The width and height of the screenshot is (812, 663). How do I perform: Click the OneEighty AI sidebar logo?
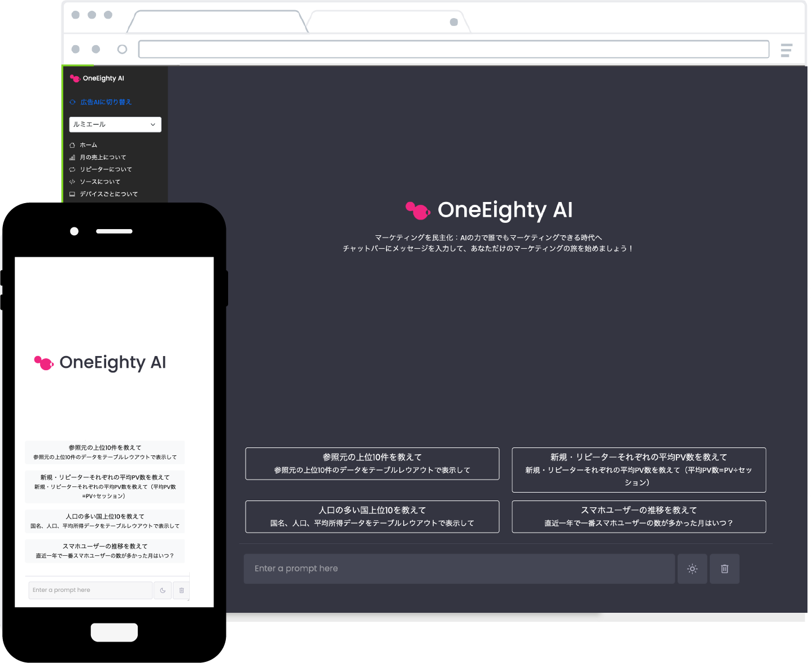pyautogui.click(x=97, y=78)
